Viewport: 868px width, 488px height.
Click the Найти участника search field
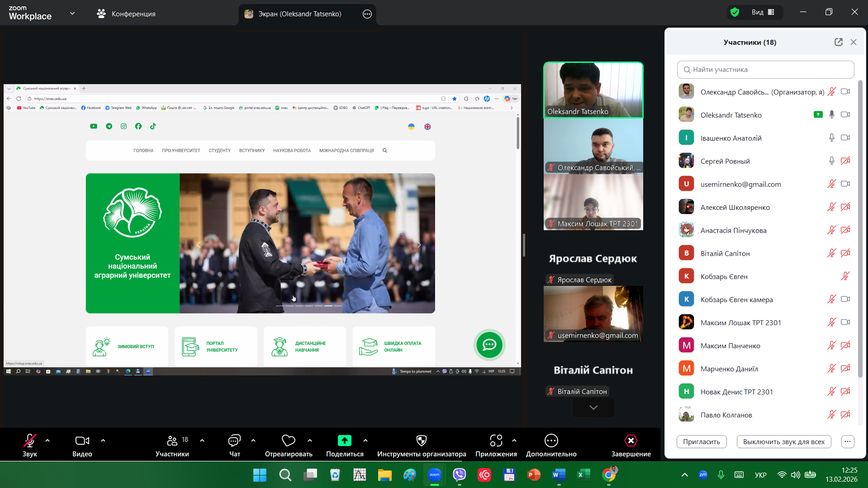tap(765, 70)
